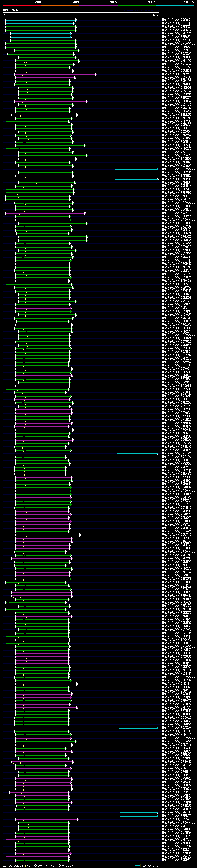This screenshot has width=197, height=868.
Task: Select the UniRef100_Q69T67 label
Action: (x=176, y=91)
